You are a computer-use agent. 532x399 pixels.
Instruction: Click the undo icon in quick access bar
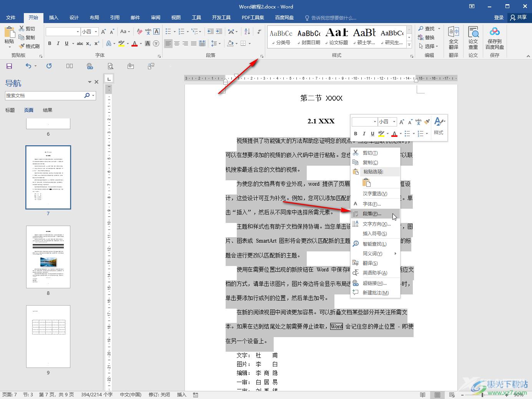[28, 66]
